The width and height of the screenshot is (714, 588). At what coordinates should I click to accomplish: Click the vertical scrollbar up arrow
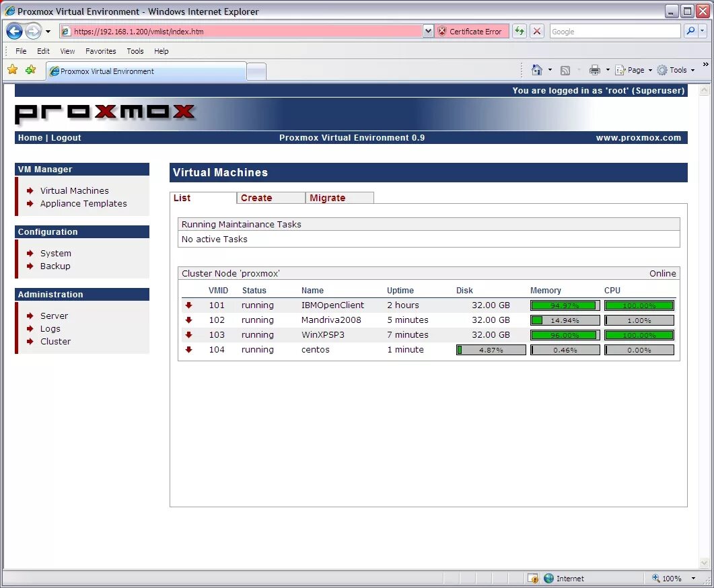coord(704,89)
